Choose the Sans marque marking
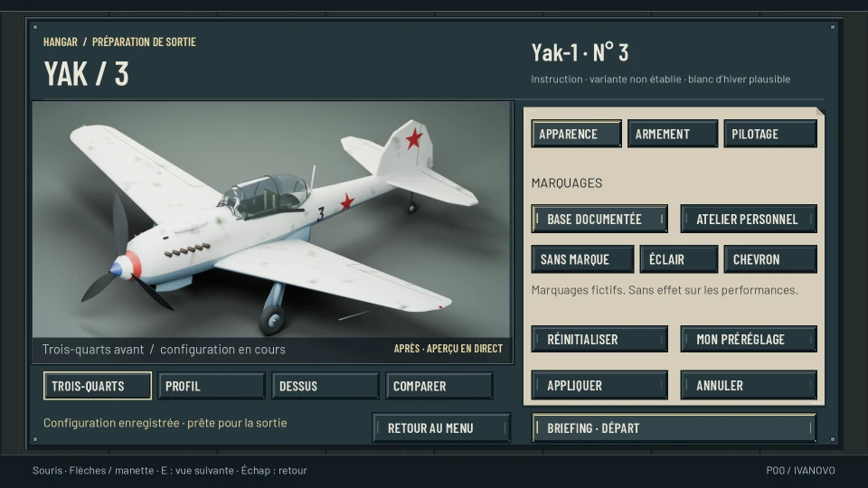This screenshot has height=488, width=868. click(582, 259)
